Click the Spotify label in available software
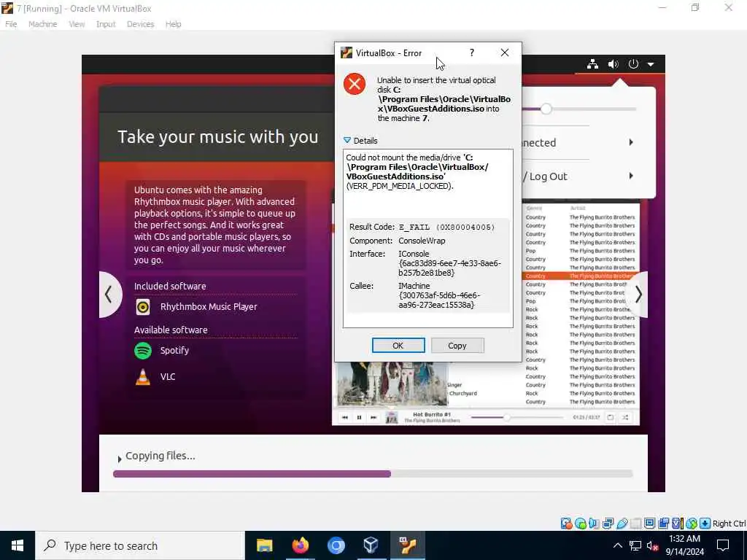Screen dimensions: 747x560 click(x=174, y=351)
